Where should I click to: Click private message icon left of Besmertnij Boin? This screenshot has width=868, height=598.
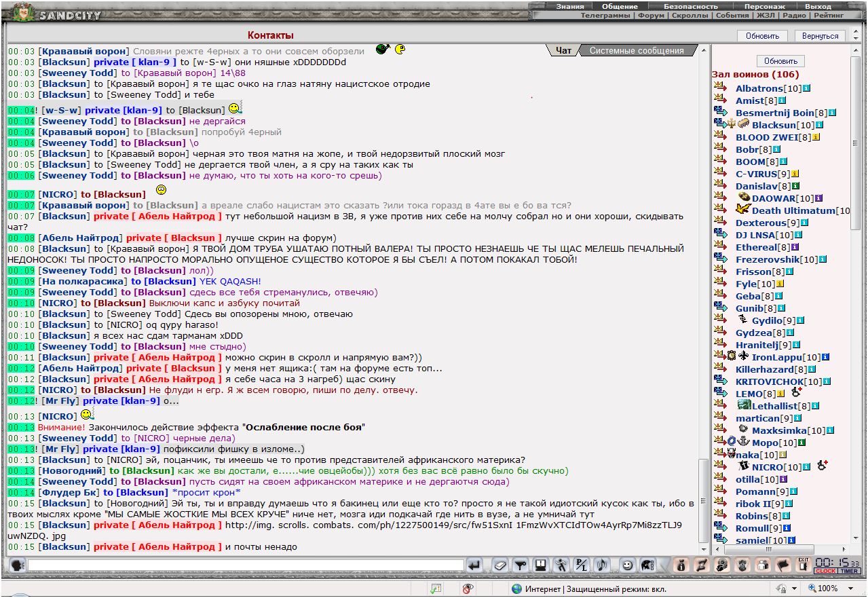click(720, 112)
